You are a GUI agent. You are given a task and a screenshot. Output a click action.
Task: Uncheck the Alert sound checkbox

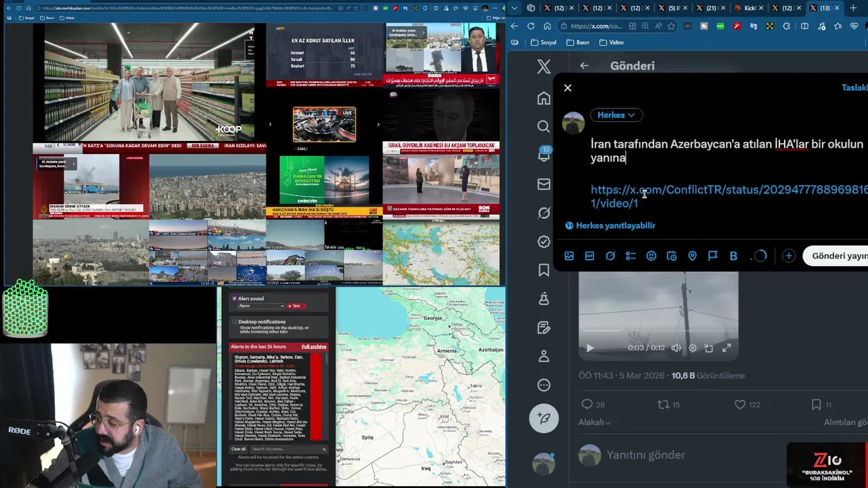(235, 298)
